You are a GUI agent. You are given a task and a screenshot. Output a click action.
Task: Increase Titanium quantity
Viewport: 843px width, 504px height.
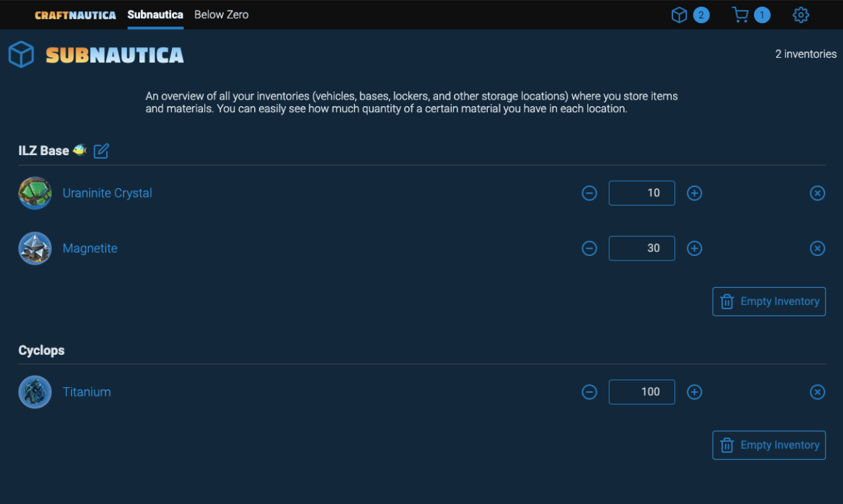click(694, 392)
